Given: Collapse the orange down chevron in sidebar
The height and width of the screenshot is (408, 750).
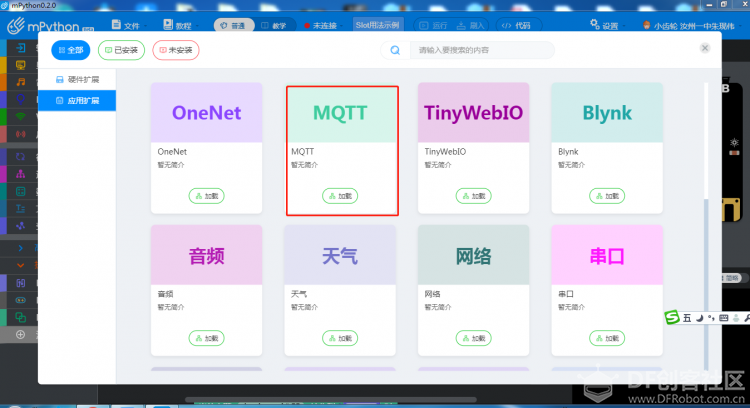Looking at the screenshot, I should coord(21,265).
